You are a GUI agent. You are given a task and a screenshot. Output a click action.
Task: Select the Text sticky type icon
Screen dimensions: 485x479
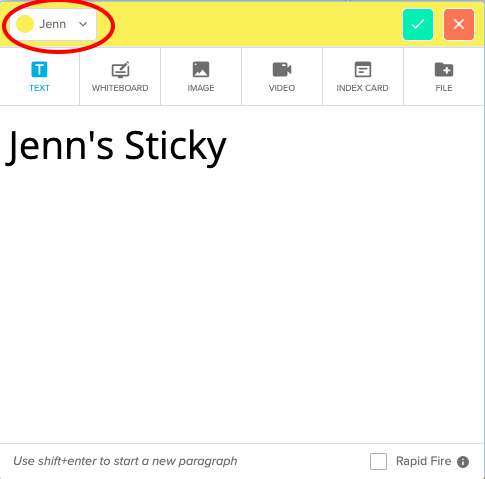39,69
